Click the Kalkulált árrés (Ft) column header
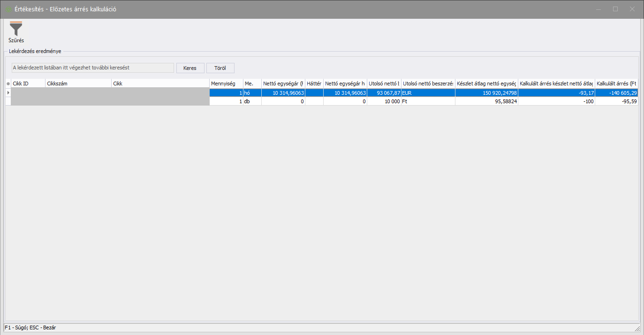644x335 pixels. (x=616, y=84)
